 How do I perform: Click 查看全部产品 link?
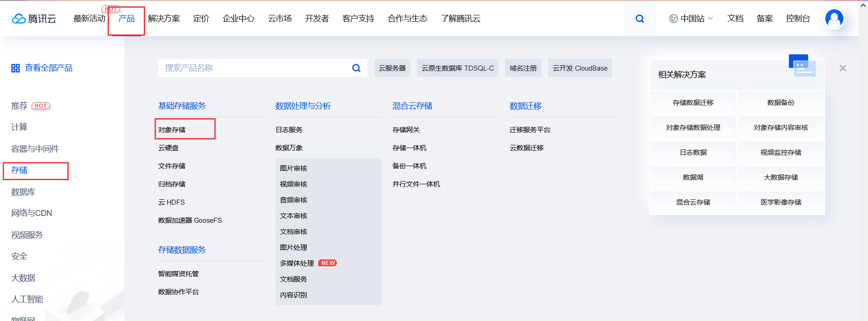[x=49, y=68]
